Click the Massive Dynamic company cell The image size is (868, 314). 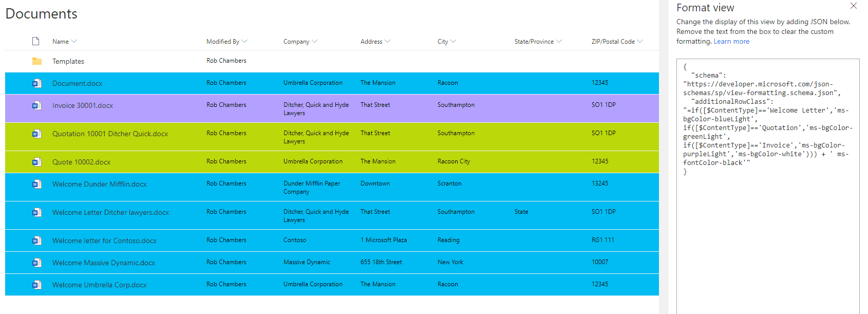(307, 262)
